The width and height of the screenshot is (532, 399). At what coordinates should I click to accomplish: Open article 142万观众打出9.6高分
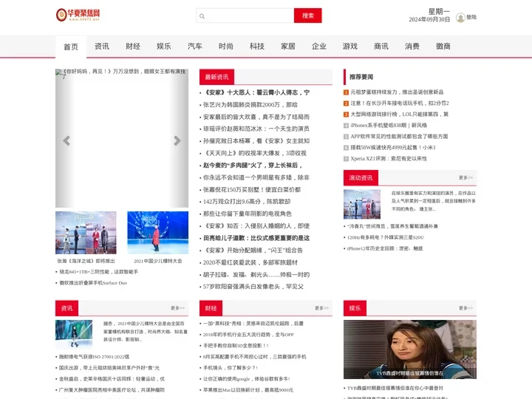pyautogui.click(x=247, y=202)
